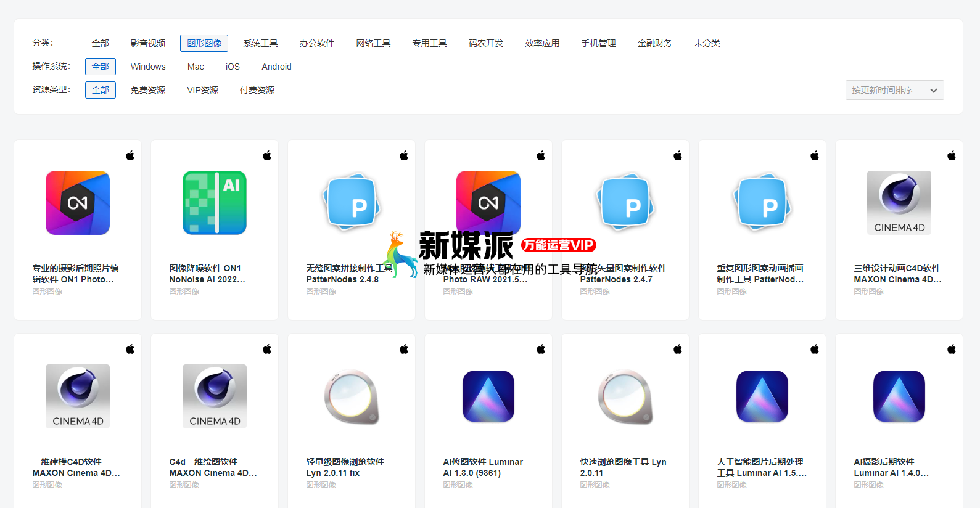Viewport: 980px width, 508px height.
Task: Select the 金融财务 category
Action: click(655, 43)
